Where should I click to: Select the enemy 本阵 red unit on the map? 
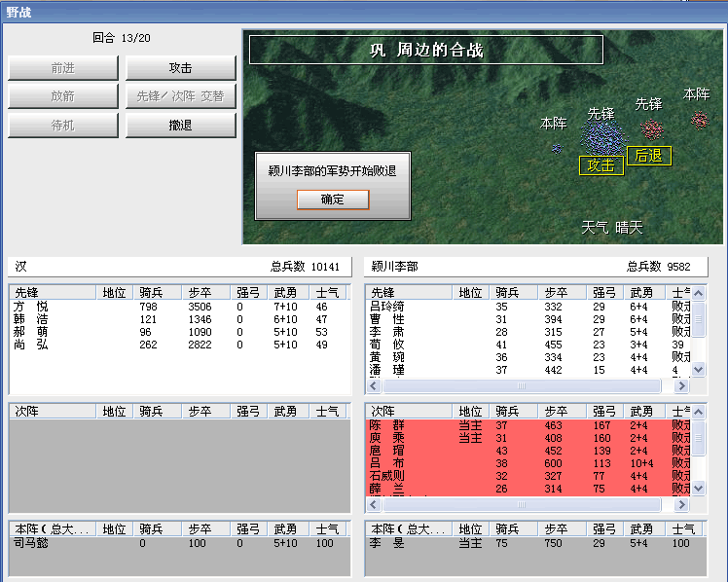coord(698,120)
